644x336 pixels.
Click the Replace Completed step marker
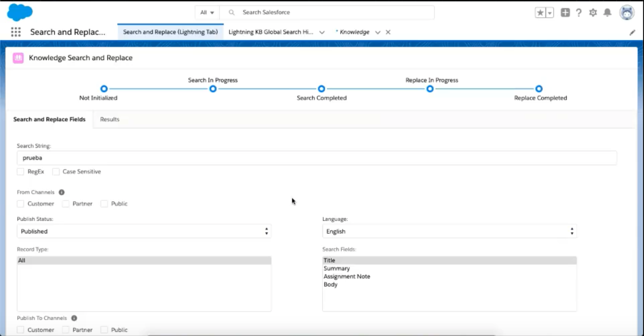[x=539, y=89]
